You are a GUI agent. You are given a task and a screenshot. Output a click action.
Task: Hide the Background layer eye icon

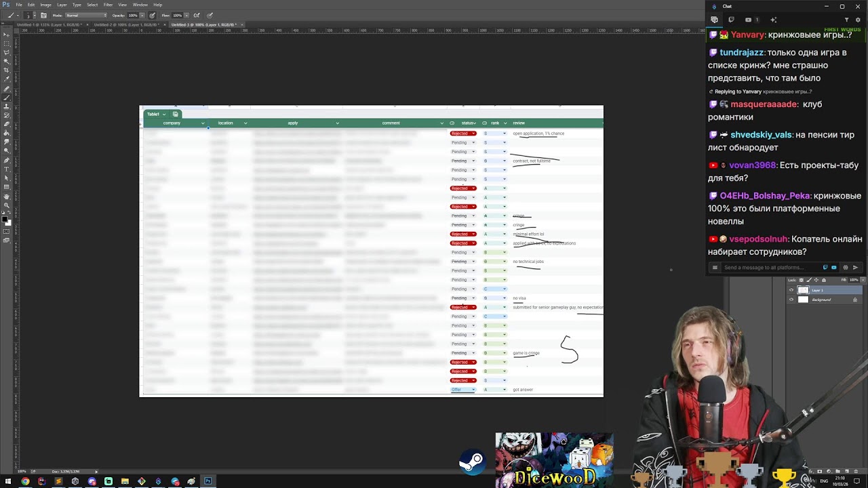tap(791, 299)
